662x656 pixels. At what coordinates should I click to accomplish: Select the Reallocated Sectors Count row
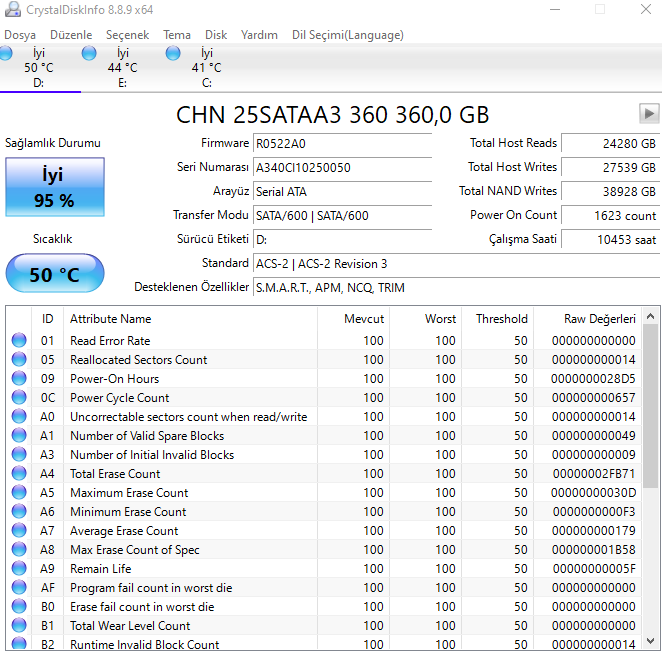click(x=138, y=360)
